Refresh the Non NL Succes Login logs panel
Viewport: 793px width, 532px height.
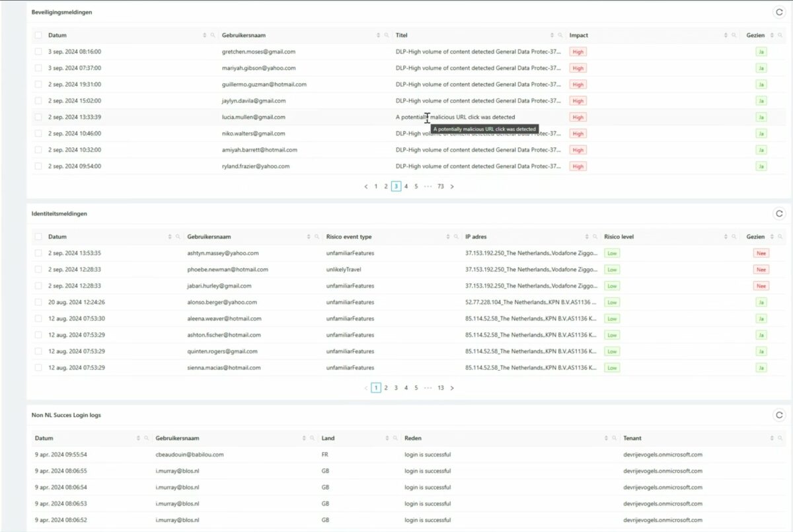tap(779, 415)
